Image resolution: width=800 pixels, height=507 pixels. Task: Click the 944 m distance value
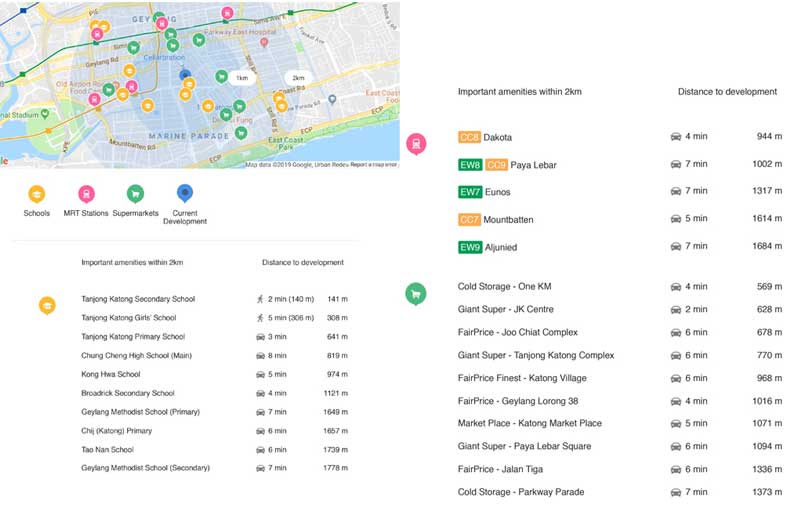pos(769,137)
